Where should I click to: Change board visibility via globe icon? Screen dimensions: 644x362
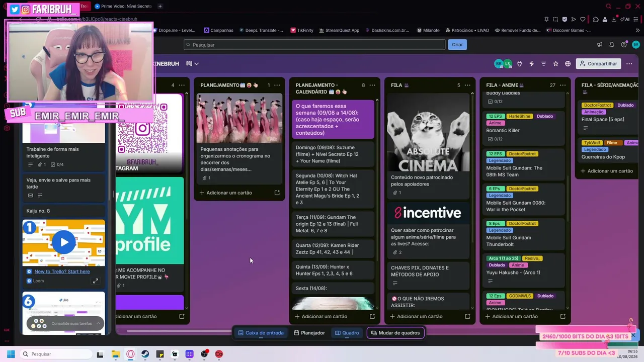click(x=568, y=64)
